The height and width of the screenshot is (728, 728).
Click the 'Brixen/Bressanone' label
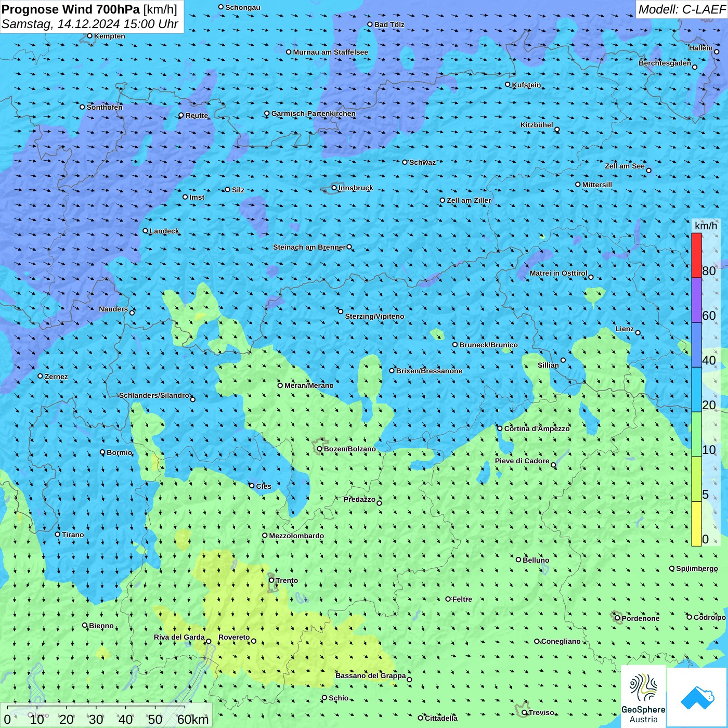[430, 371]
